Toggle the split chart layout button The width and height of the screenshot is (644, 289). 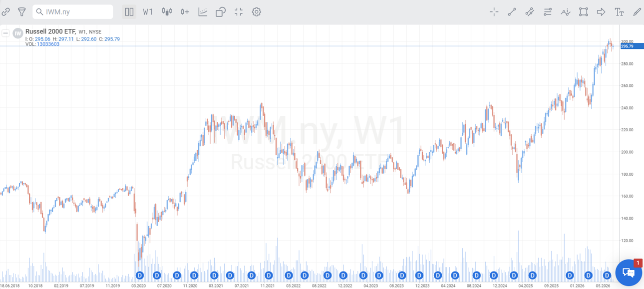coord(129,12)
